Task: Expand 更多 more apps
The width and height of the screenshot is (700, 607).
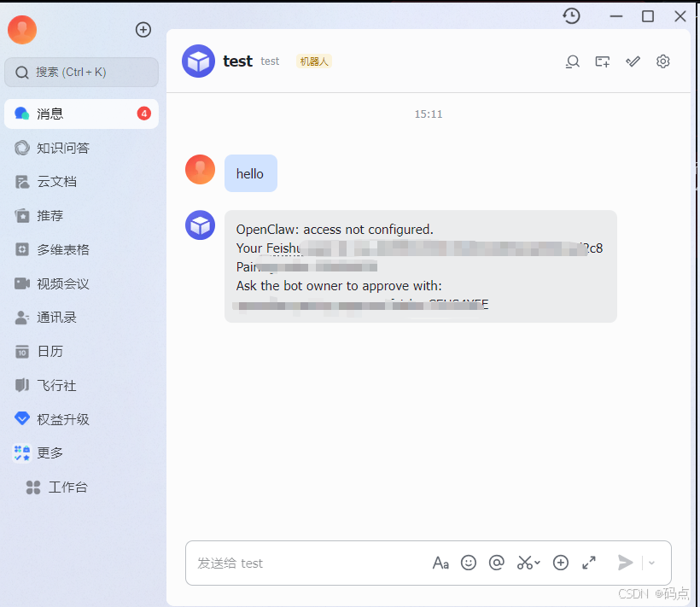Action: pyautogui.click(x=81, y=453)
